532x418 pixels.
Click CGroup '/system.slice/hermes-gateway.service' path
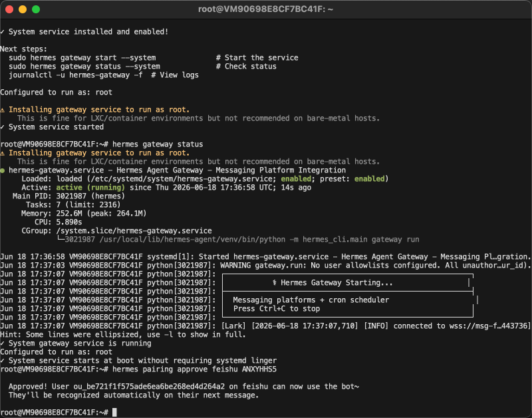134,231
